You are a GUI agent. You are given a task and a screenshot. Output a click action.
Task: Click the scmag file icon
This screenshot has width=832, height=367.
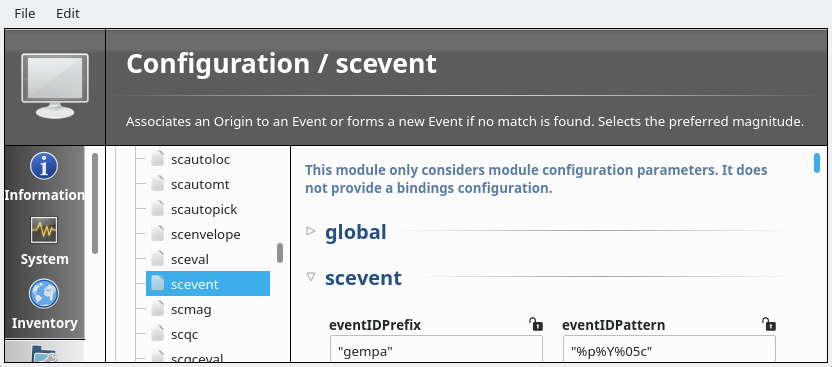click(158, 309)
